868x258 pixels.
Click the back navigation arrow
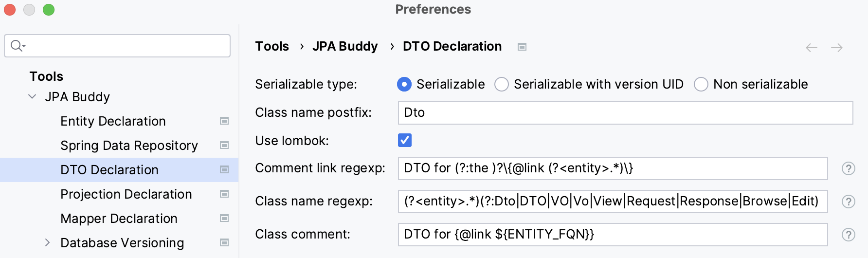[811, 48]
